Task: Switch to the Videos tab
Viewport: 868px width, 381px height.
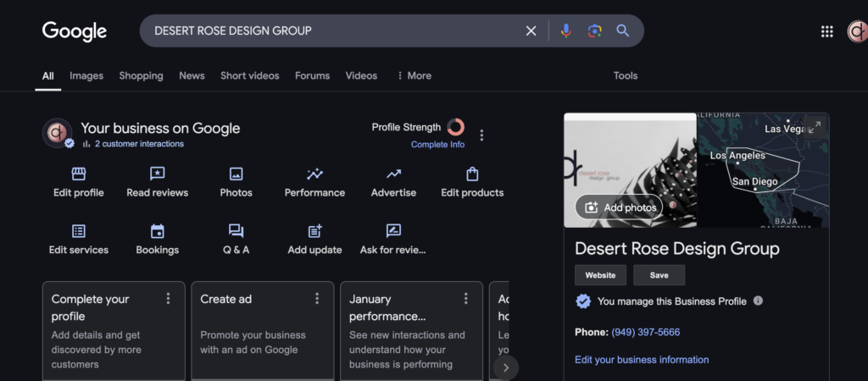Action: coord(361,75)
